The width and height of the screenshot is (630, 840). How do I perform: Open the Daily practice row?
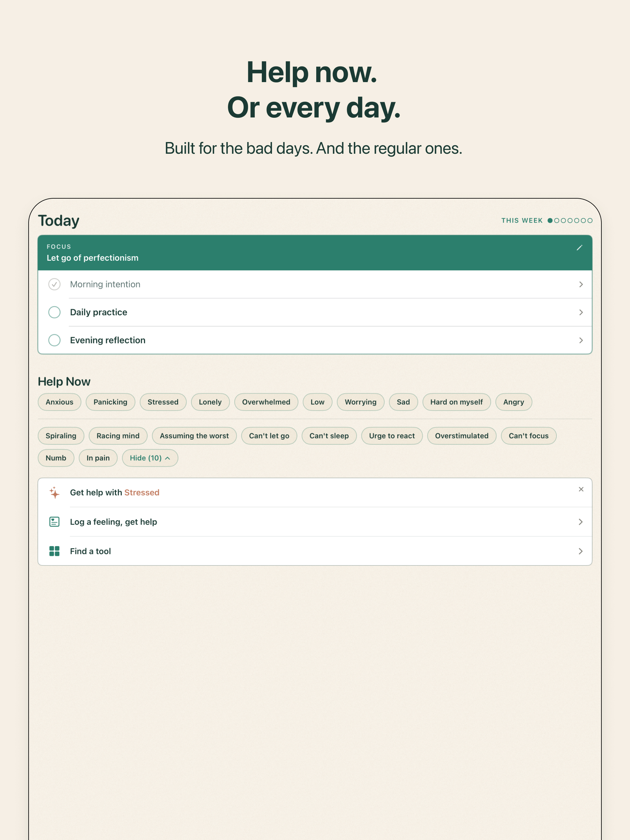[x=315, y=312]
